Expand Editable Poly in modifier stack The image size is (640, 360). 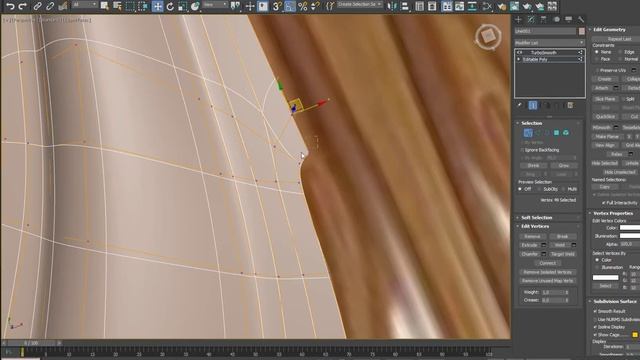coord(519,60)
